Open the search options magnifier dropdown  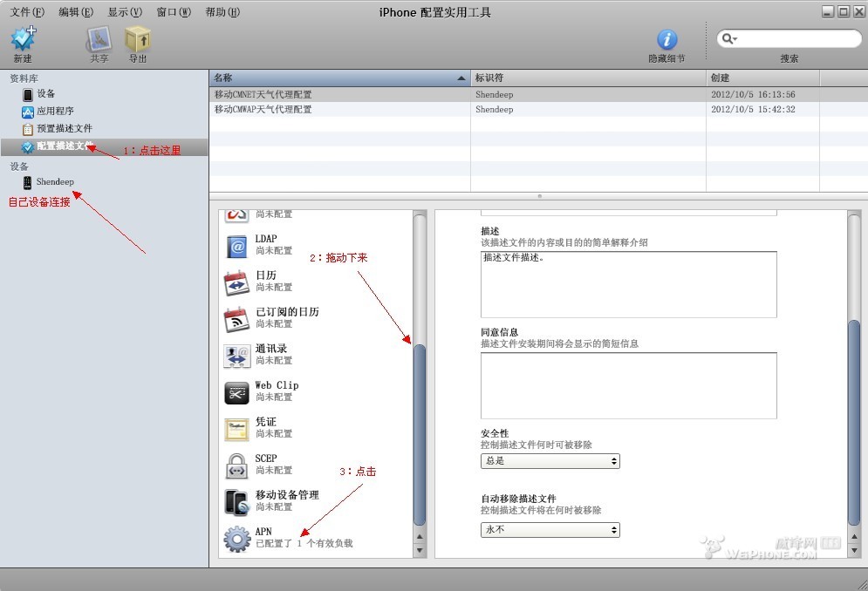click(x=729, y=38)
